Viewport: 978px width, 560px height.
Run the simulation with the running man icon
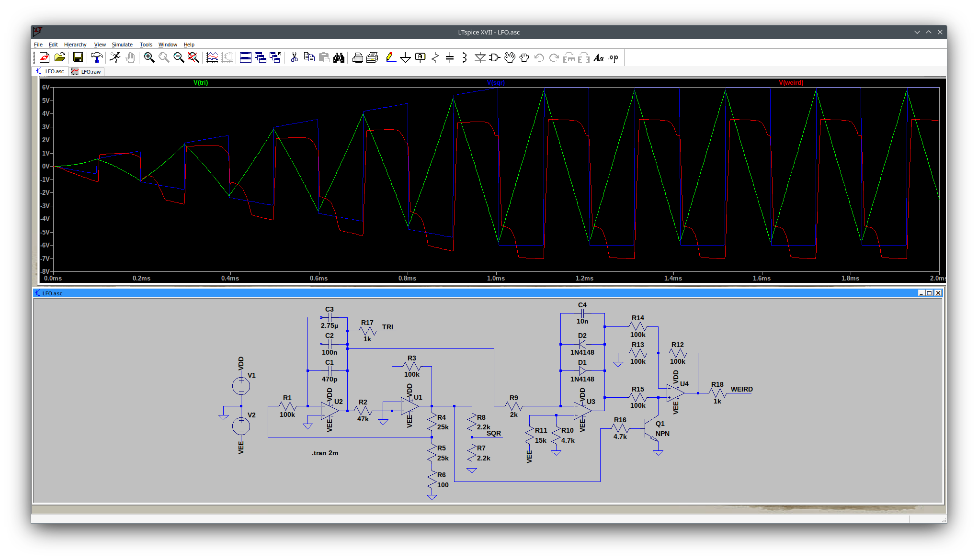[115, 57]
